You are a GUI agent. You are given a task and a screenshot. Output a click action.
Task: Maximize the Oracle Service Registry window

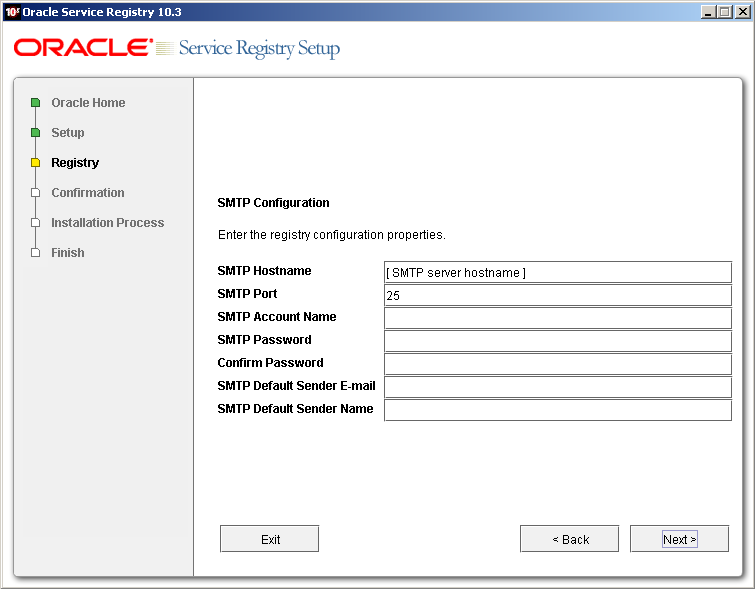click(x=725, y=12)
